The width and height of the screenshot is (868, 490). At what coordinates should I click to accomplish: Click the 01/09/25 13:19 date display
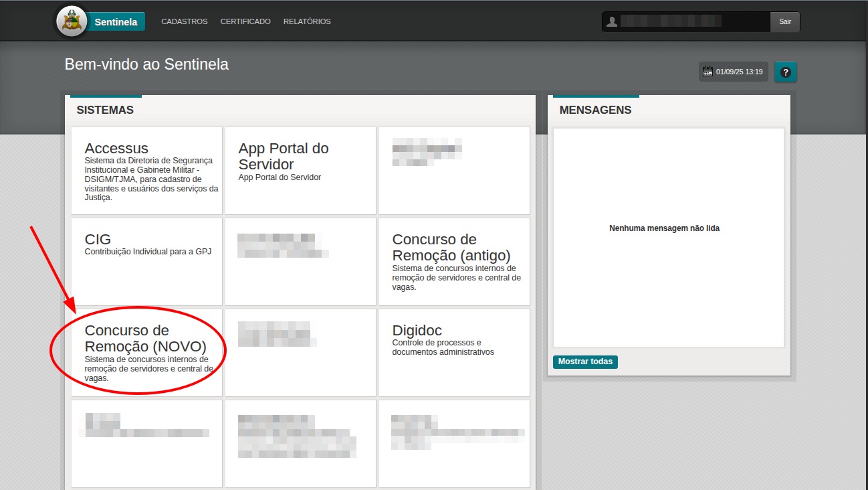tap(739, 72)
